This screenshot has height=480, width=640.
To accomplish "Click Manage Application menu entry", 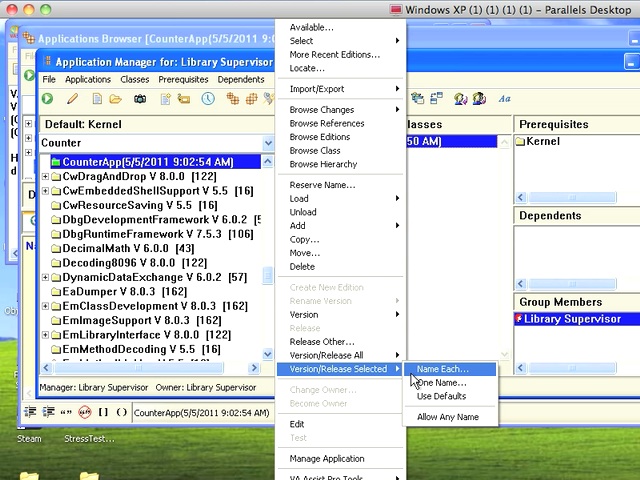I will (x=340, y=459).
